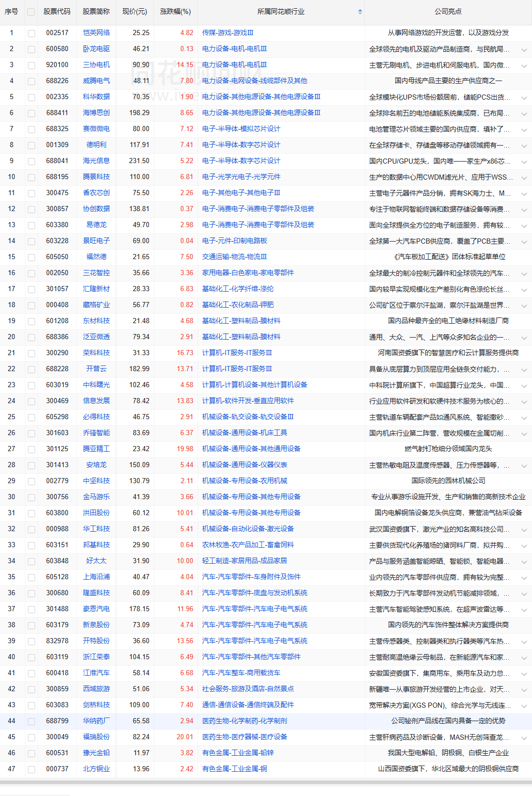This screenshot has width=532, height=796.
Task: Open the 三花智控 stock name link
Action: click(x=96, y=273)
